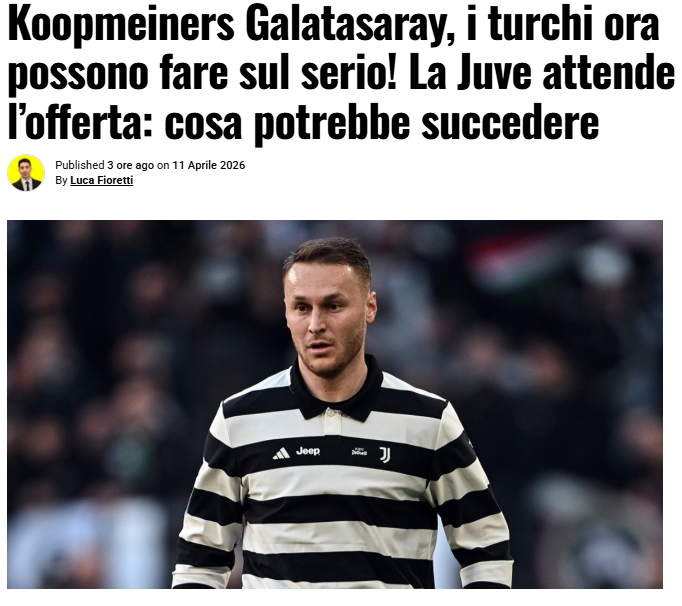This screenshot has width=682, height=606.
Task: Click the small badge beside the Juventus crest
Action: (x=359, y=452)
